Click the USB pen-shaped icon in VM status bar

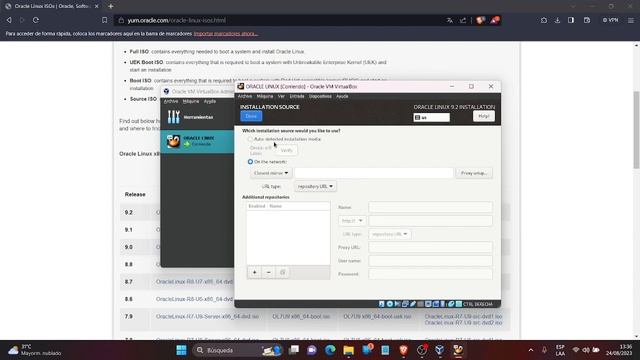coord(413,304)
